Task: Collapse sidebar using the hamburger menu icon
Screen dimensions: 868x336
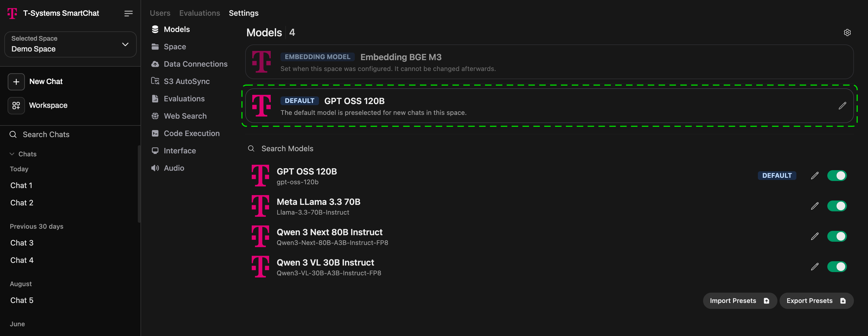Action: click(128, 14)
